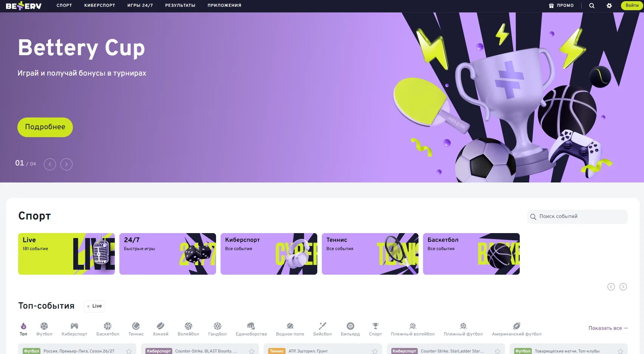Image resolution: width=644 pixels, height=354 pixels.
Task: Click the Киберспорт tag on BLAST Bounty card
Action: pyautogui.click(x=159, y=351)
